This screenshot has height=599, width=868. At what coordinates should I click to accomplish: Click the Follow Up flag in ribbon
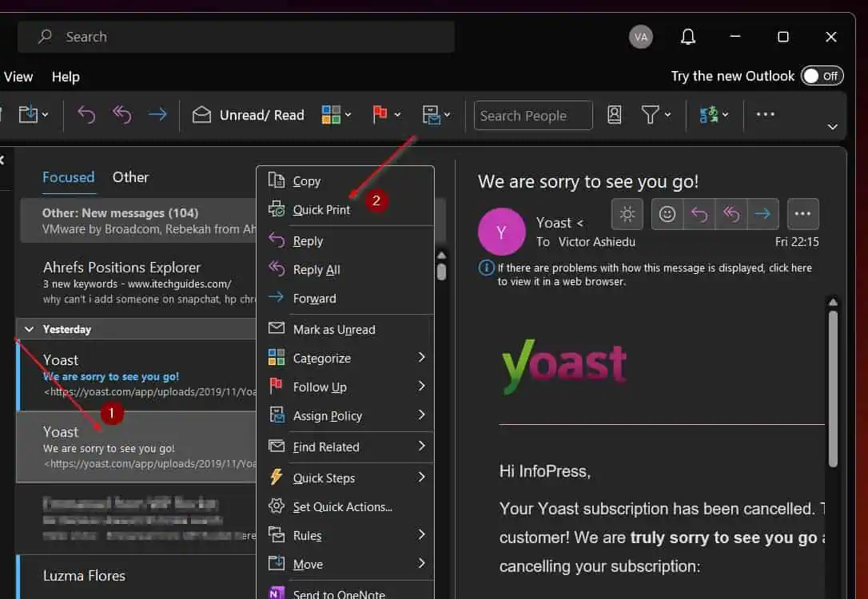point(380,114)
